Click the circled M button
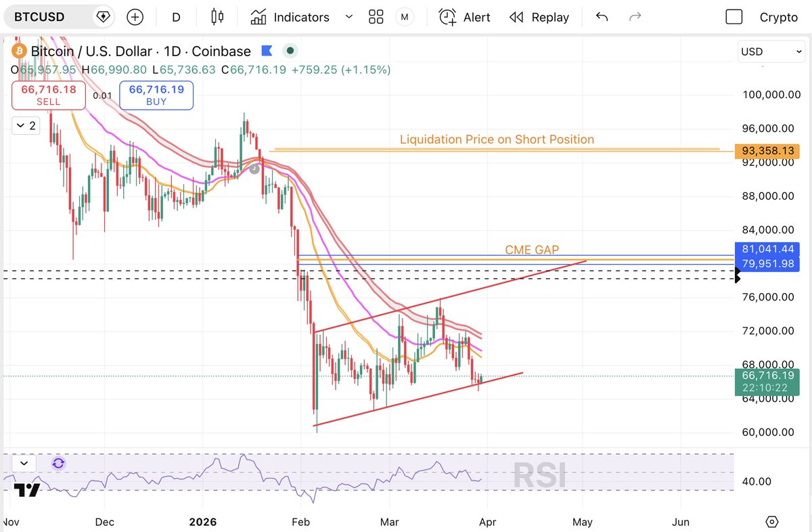Image resolution: width=812 pixels, height=532 pixels. point(405,17)
